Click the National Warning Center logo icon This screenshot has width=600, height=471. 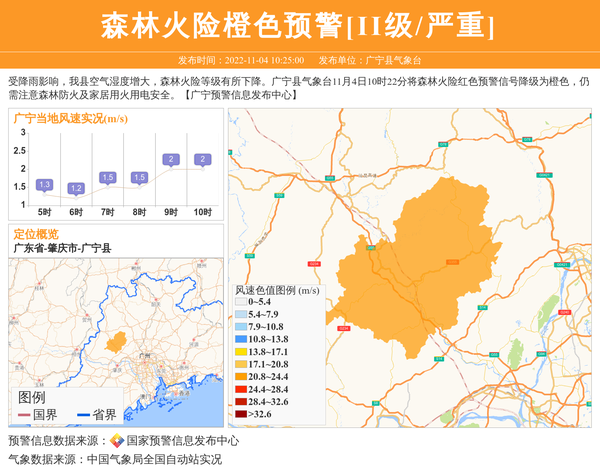116,441
